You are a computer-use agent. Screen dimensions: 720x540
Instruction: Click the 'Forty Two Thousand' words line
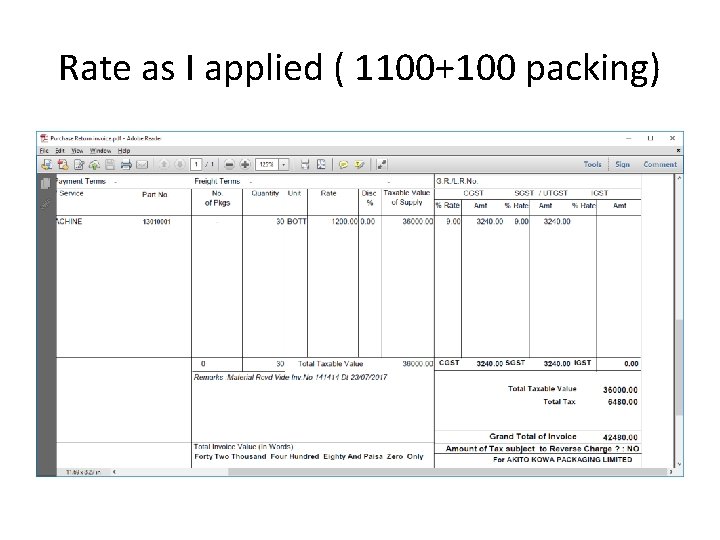coord(309,456)
